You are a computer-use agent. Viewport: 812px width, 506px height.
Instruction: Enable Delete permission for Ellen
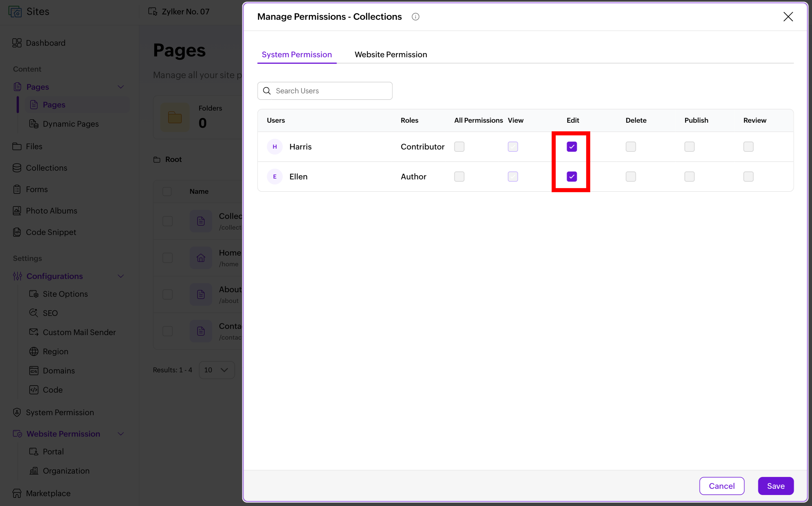(x=631, y=176)
